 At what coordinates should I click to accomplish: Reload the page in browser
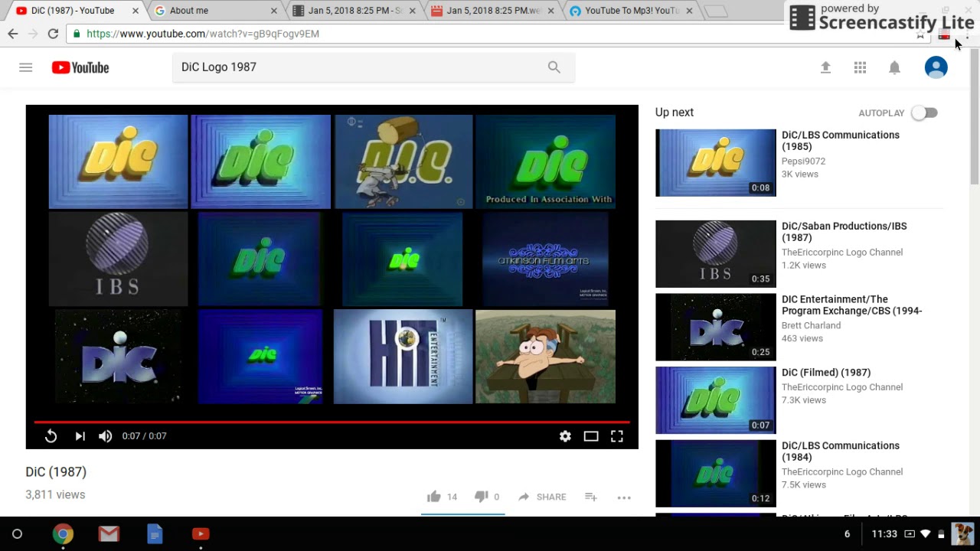tap(53, 34)
